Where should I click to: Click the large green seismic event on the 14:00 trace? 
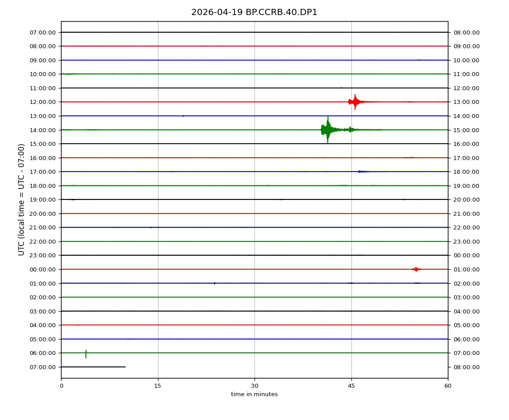click(328, 130)
